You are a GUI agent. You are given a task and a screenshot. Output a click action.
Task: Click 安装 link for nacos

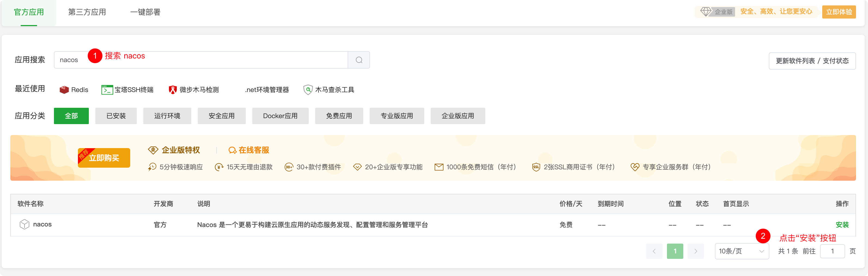coord(842,225)
